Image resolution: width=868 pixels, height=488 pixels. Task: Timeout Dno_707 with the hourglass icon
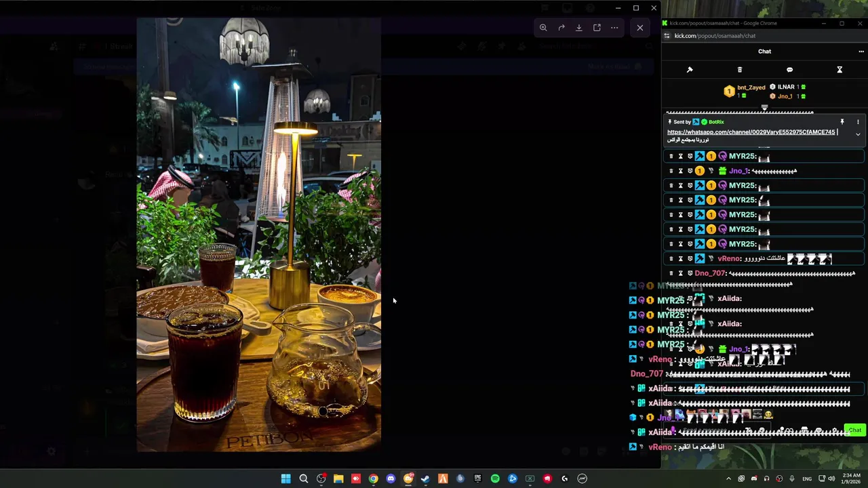click(681, 273)
